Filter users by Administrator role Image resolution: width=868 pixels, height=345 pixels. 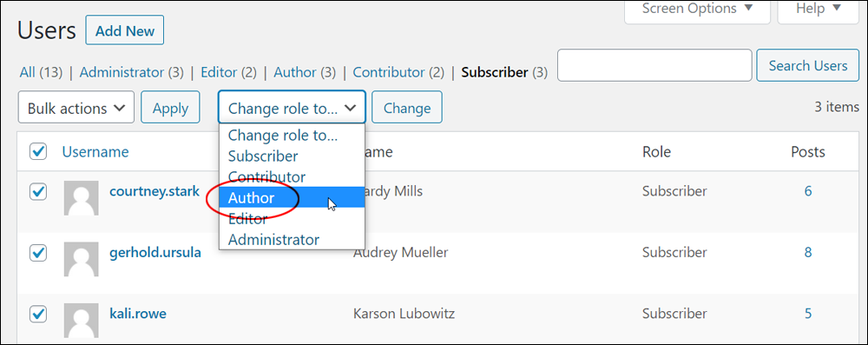(131, 72)
